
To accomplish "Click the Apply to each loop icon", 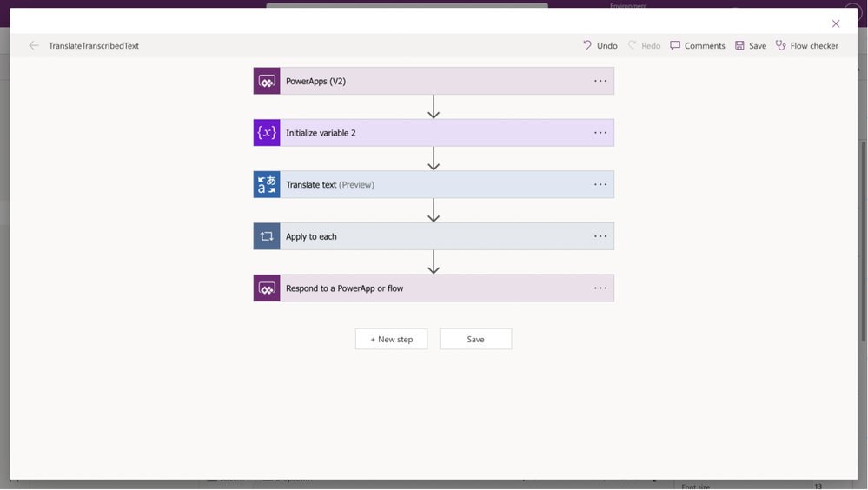I will coord(267,236).
